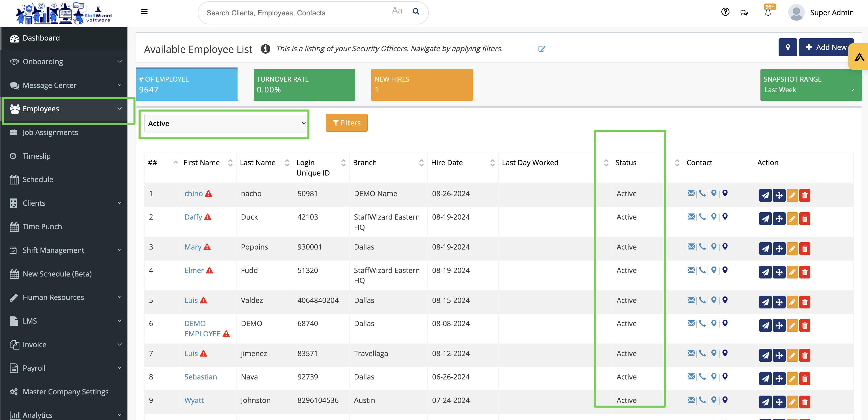Viewport: 868px width, 420px height.
Task: Open employee link Sebastian
Action: (x=201, y=377)
